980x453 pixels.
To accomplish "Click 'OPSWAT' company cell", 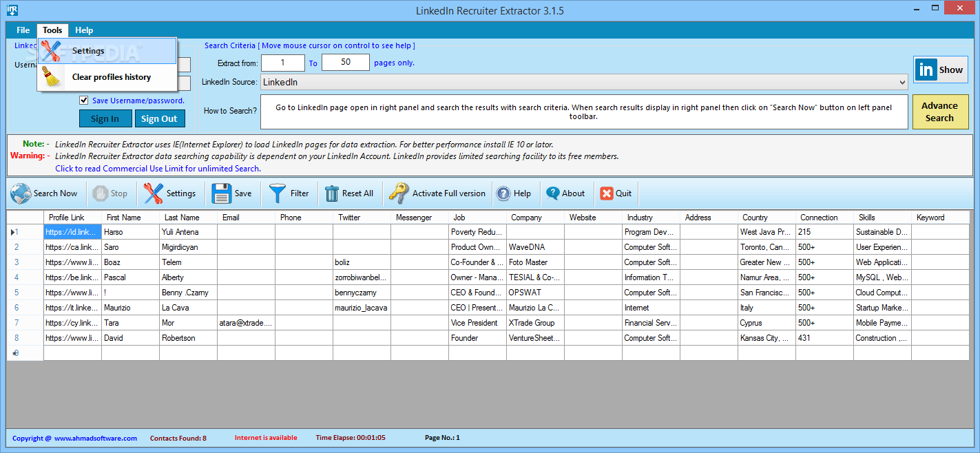I will (536, 293).
